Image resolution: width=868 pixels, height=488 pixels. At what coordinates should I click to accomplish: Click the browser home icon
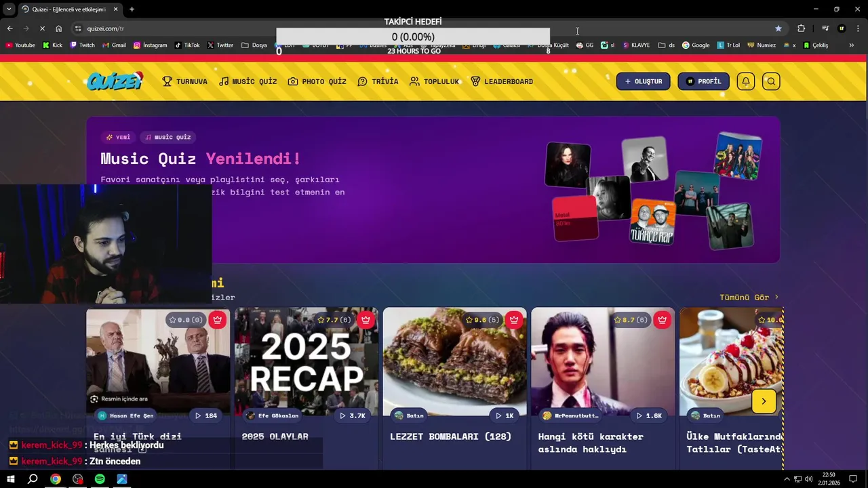[x=58, y=28]
